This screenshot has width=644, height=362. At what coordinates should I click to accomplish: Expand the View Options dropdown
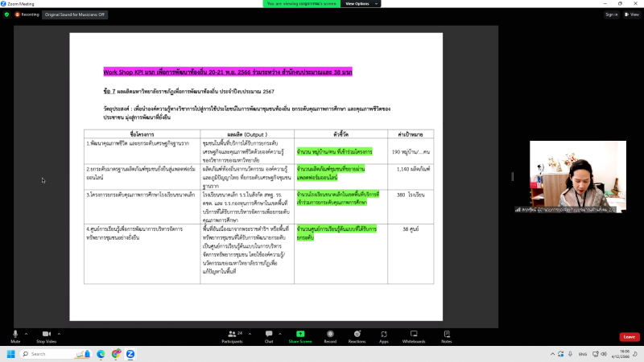click(x=360, y=4)
